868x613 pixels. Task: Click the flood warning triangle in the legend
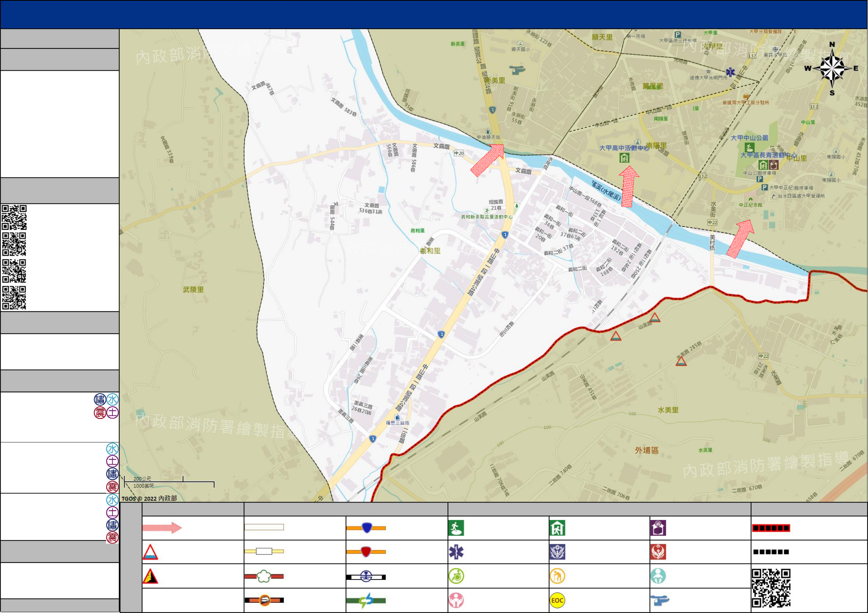pyautogui.click(x=150, y=552)
